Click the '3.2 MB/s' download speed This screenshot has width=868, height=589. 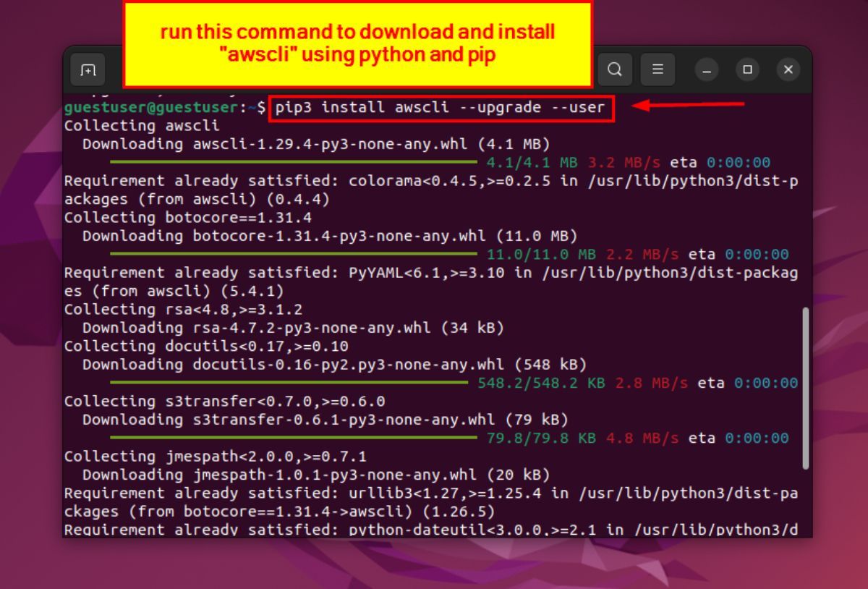pos(624,163)
